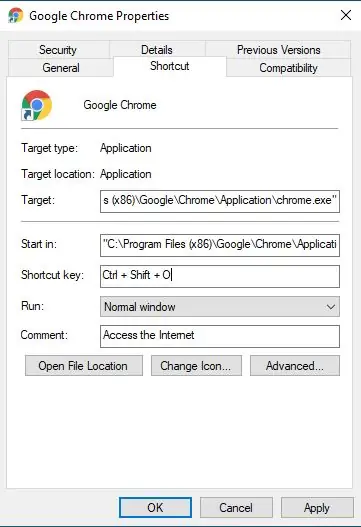This screenshot has height=527, width=361.
Task: Expand the Run dropdown arrow
Action: pos(331,307)
